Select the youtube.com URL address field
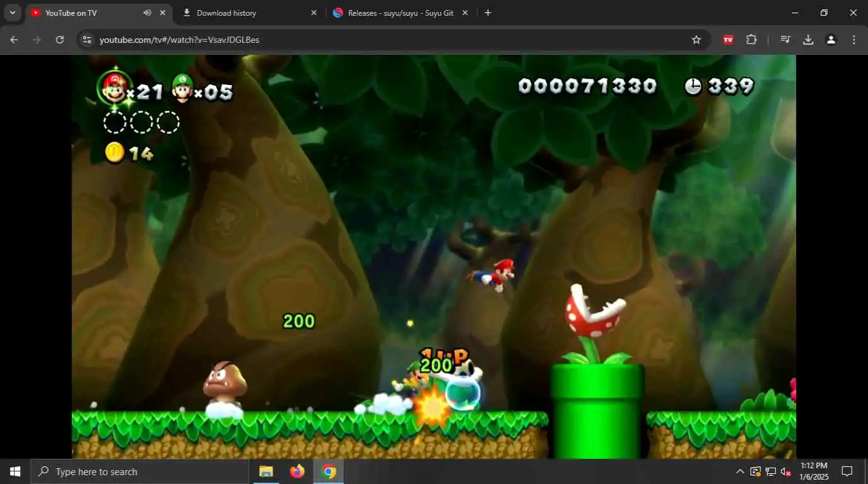Screen dimensions: 868x484 pyautogui.click(x=391, y=40)
